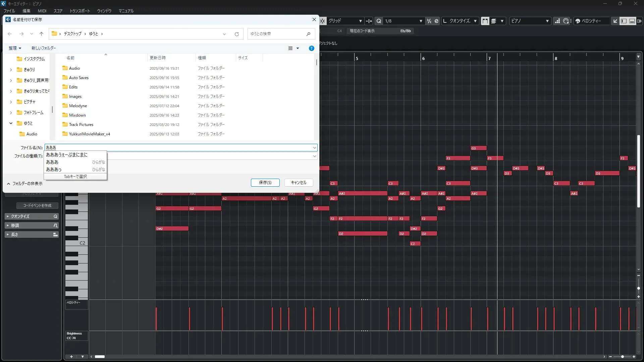Click the 保存(S) button

[x=265, y=183]
